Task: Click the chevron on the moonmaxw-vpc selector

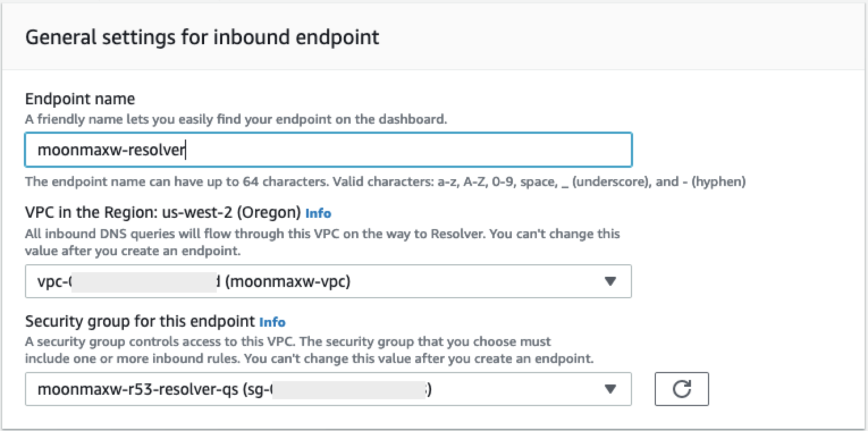Action: (x=610, y=281)
